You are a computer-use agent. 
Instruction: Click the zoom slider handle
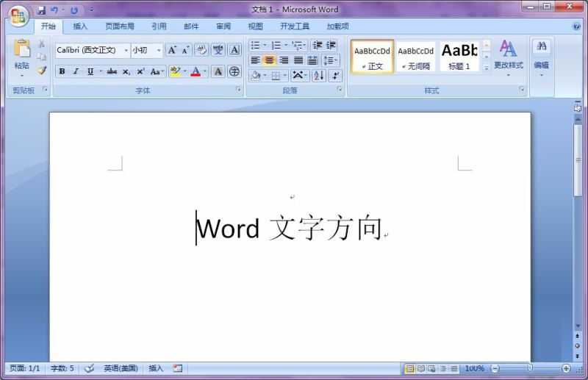pos(529,368)
